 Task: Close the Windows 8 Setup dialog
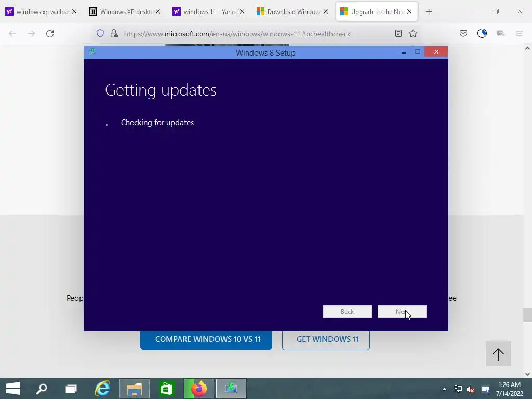click(x=436, y=51)
